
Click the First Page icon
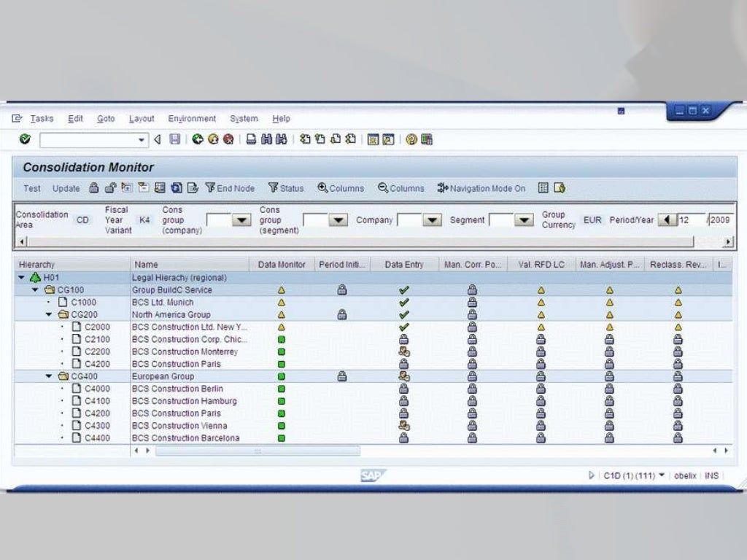coord(305,139)
